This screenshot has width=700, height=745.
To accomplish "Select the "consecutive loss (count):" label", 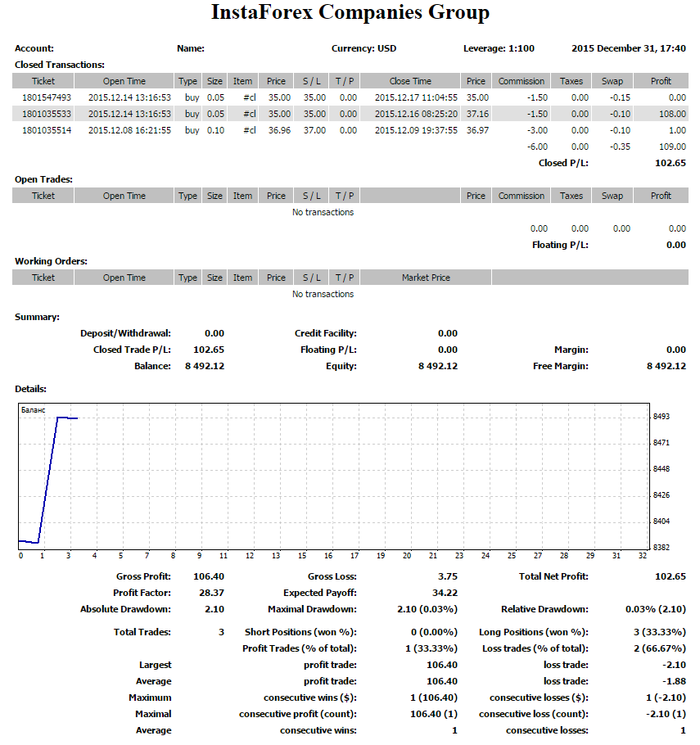I will 534,714.
